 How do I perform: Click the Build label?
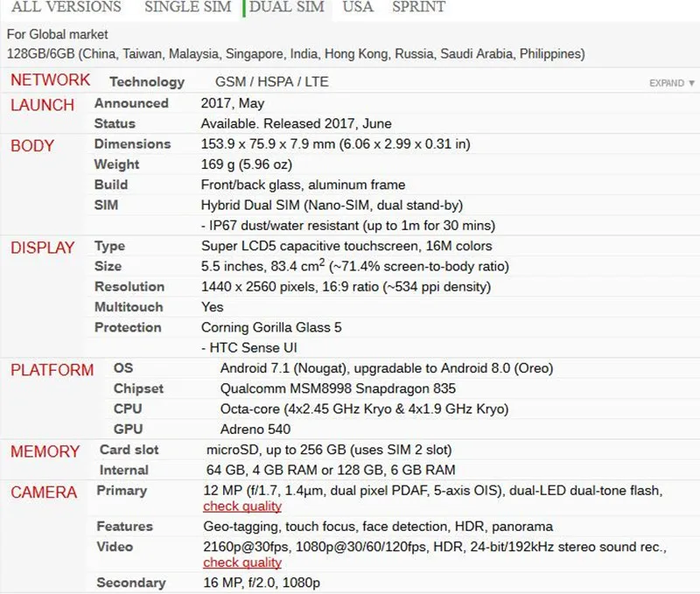111,185
